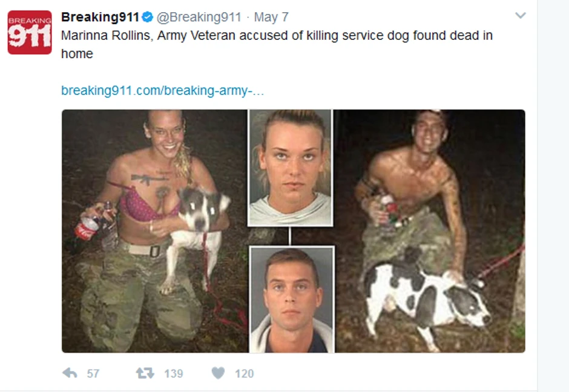The image size is (569, 392).
Task: Click the red leash in the right photo
Action: click(501, 261)
